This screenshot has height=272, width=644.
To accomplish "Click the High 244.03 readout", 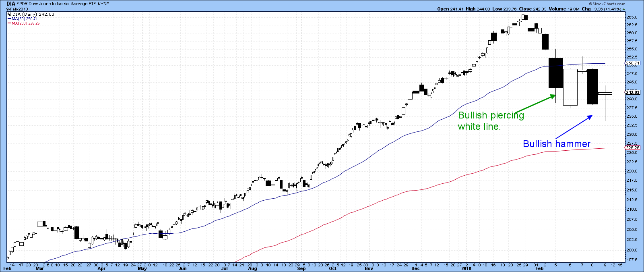I will tap(478, 9).
